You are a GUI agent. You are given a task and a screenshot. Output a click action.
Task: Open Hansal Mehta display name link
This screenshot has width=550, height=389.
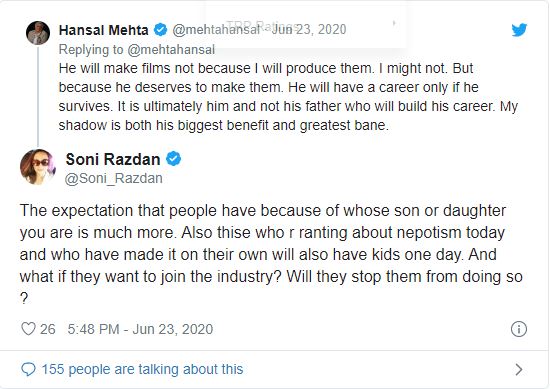103,30
